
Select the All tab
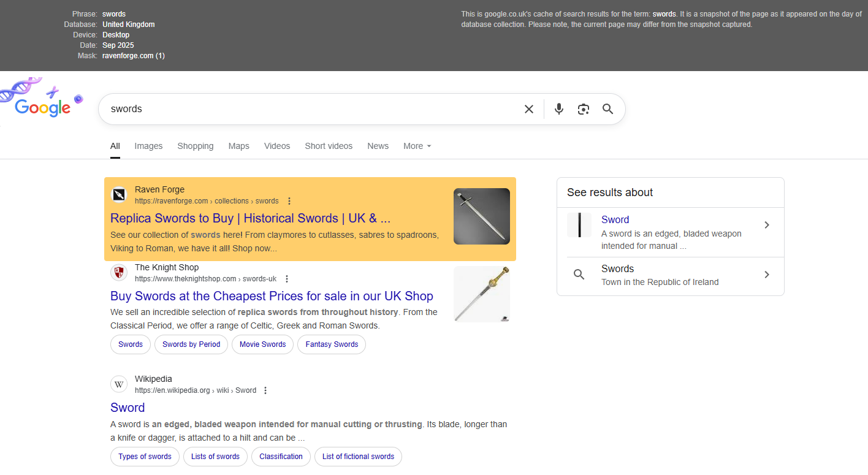115,146
